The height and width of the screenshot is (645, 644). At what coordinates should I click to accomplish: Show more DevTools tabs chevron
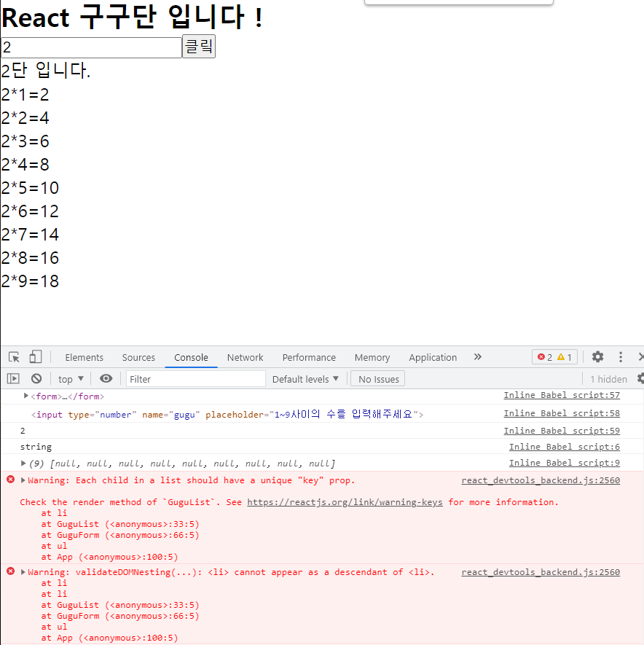click(x=477, y=356)
